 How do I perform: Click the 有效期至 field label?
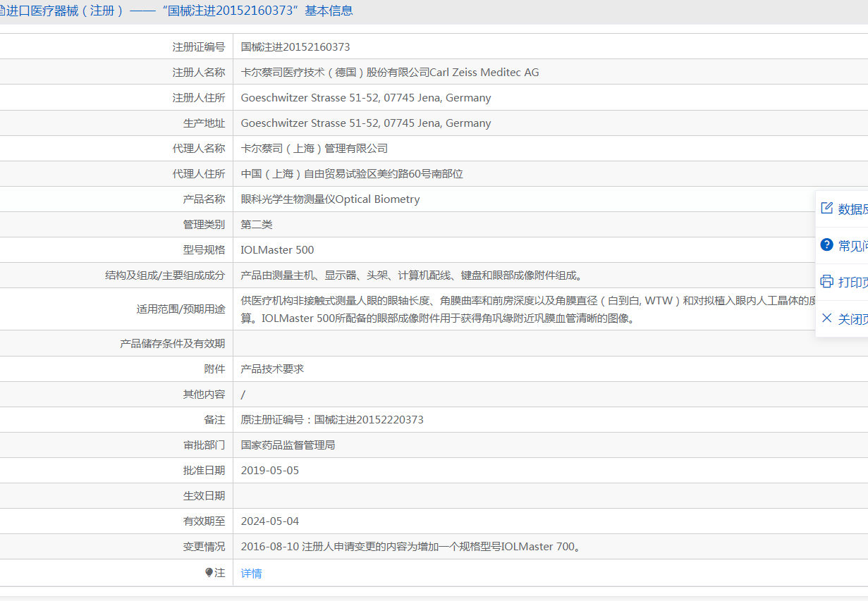coord(204,521)
